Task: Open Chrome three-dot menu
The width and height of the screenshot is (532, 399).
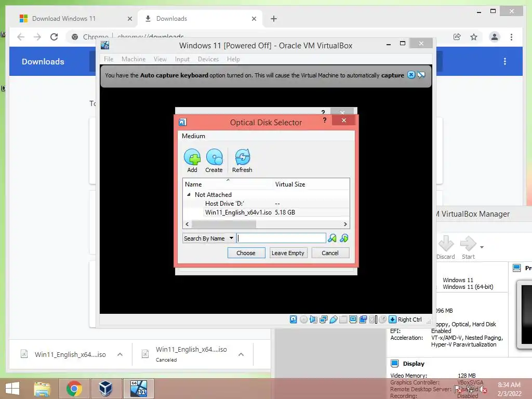Action: click(x=511, y=37)
